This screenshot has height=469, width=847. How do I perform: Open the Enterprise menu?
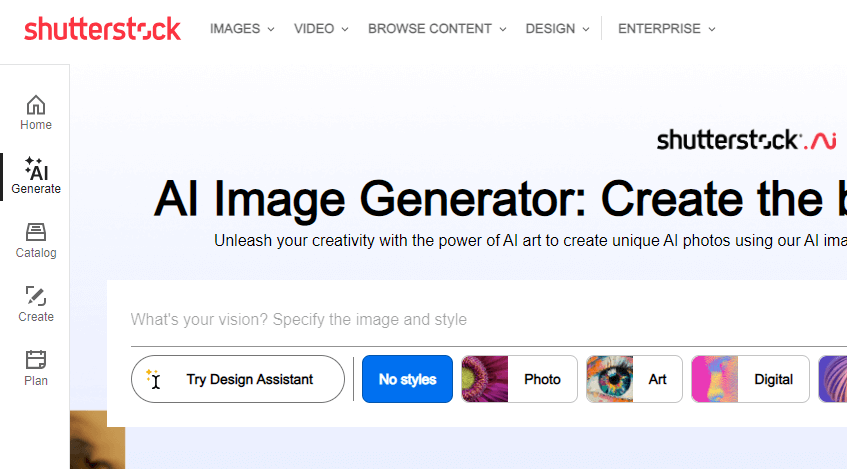coord(667,29)
